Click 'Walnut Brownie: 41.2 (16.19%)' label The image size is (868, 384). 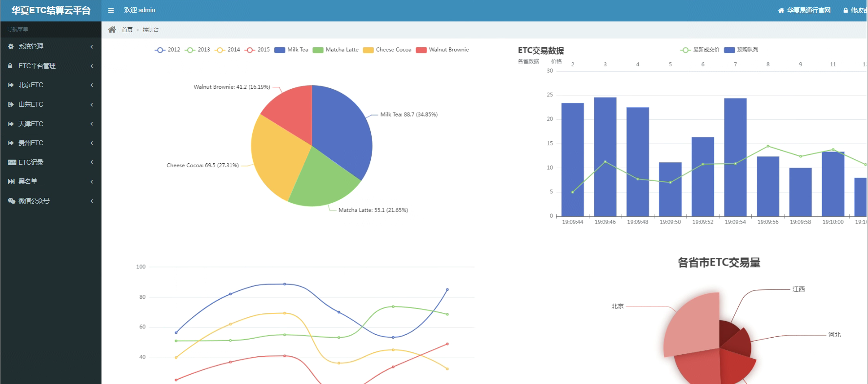(x=232, y=87)
